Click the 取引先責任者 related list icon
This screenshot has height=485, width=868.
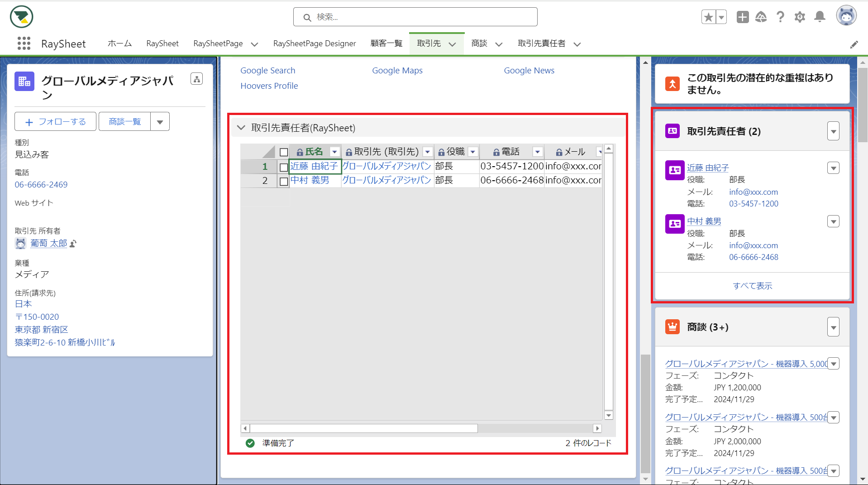coord(672,131)
